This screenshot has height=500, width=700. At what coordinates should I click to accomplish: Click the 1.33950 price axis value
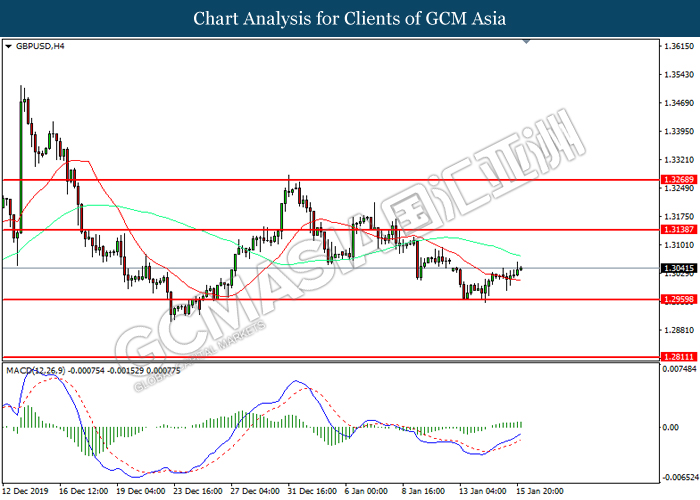[x=679, y=131]
